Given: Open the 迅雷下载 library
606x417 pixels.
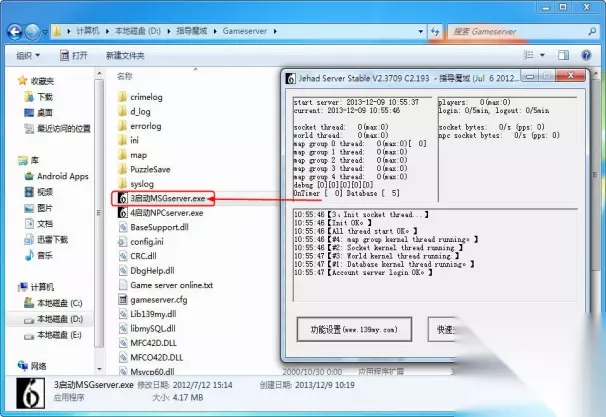Looking at the screenshot, I should coord(46,240).
